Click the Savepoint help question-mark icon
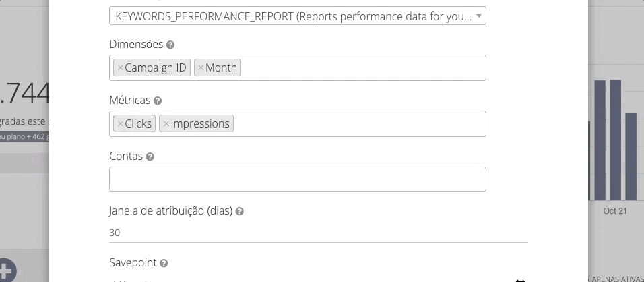The height and width of the screenshot is (282, 644). [x=164, y=263]
